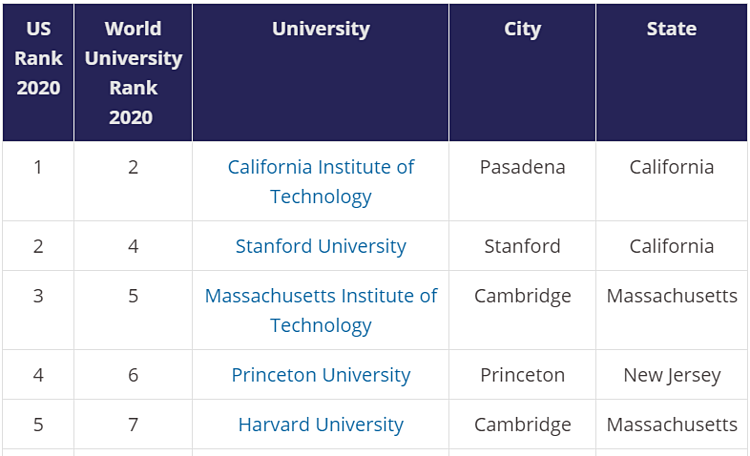Click world rank 6 cell for Princeton
Viewport: 750px width, 456px height.
click(133, 375)
